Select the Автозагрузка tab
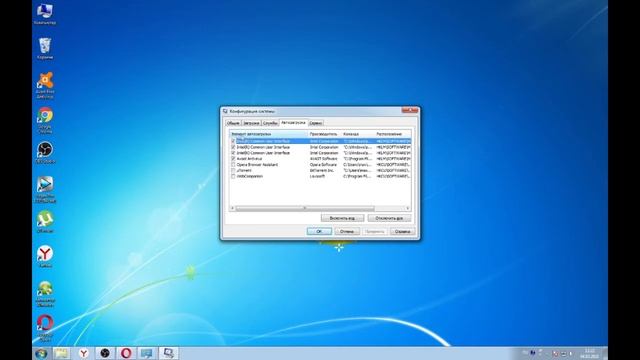The height and width of the screenshot is (360, 640). tap(293, 122)
